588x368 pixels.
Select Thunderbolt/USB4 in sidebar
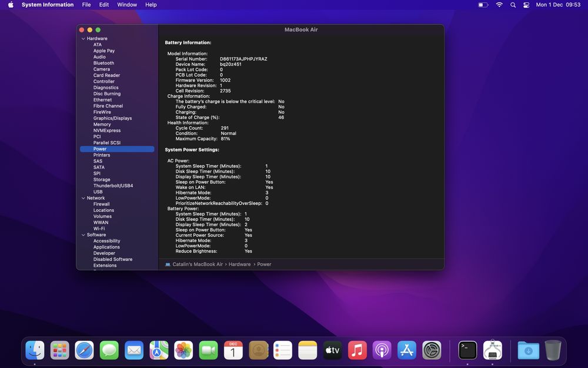click(113, 186)
